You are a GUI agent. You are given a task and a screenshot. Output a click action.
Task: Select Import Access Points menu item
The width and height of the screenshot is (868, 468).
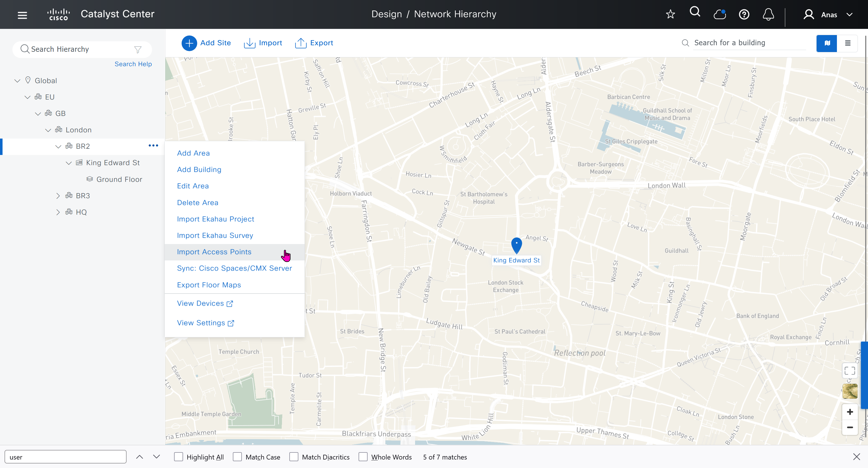pos(214,252)
